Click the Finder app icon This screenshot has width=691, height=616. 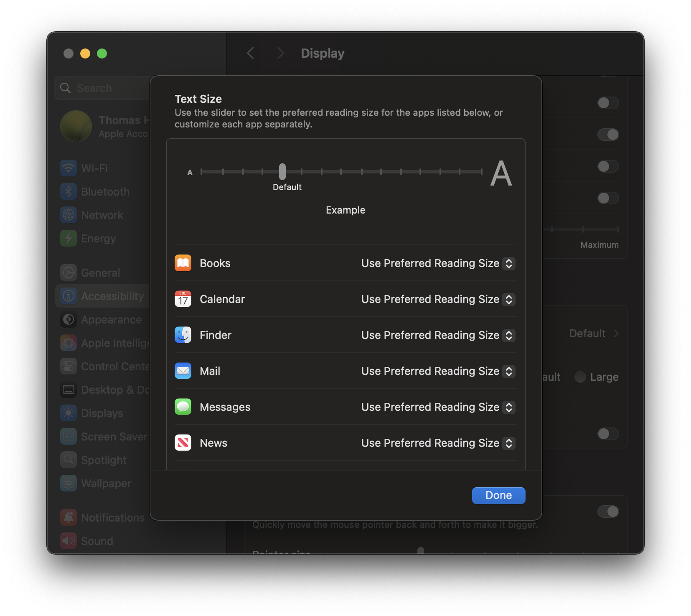pyautogui.click(x=183, y=335)
